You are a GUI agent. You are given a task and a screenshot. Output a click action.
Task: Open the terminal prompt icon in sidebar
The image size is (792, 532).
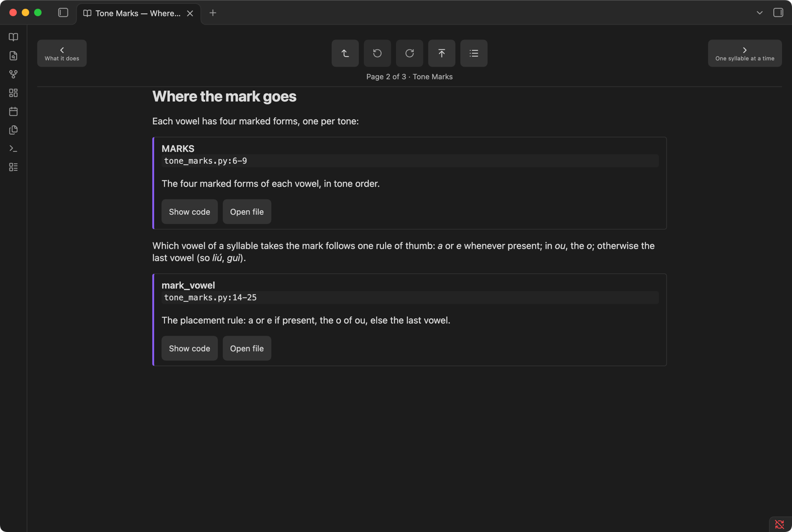13,148
